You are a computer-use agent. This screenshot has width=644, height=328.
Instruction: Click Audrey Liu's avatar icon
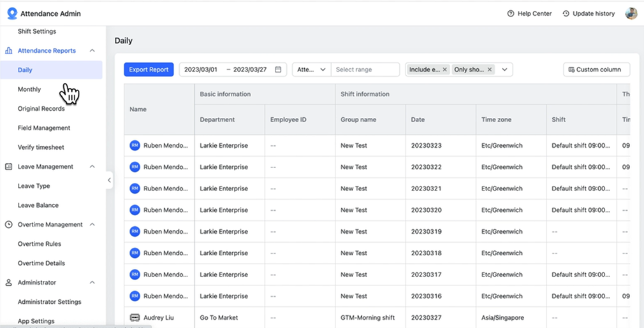135,317
